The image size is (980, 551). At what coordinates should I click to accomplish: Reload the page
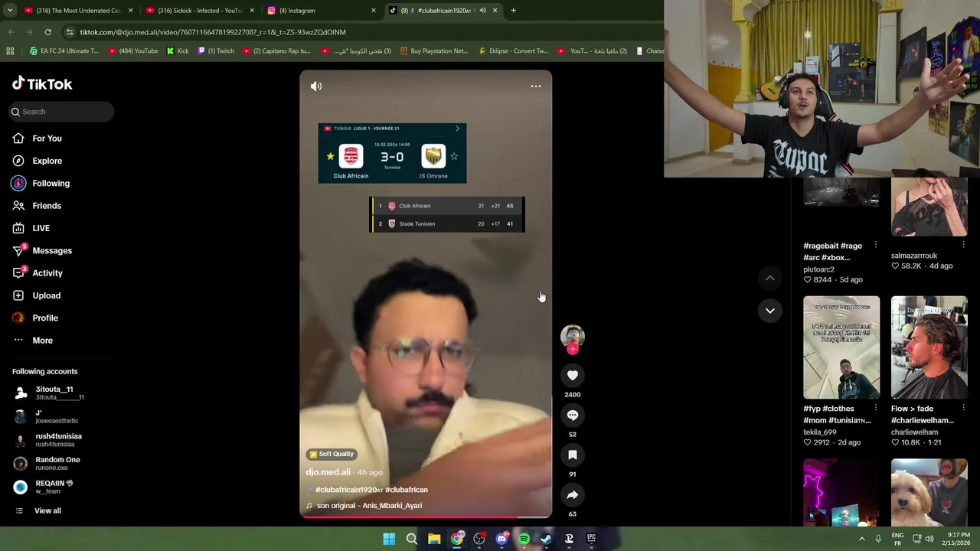tap(47, 32)
